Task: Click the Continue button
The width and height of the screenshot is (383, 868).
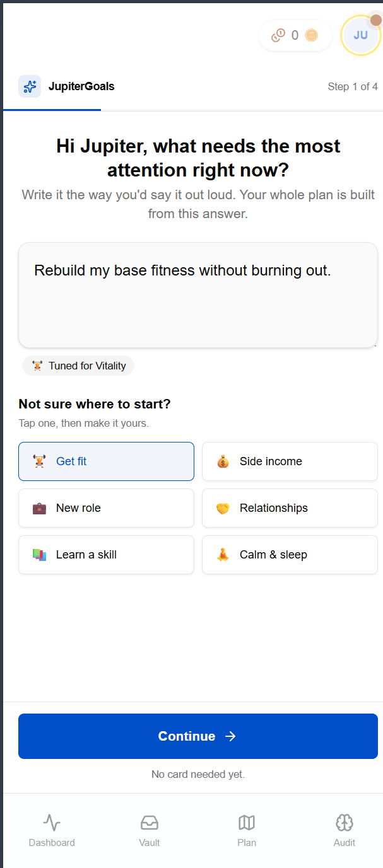Action: tap(198, 736)
